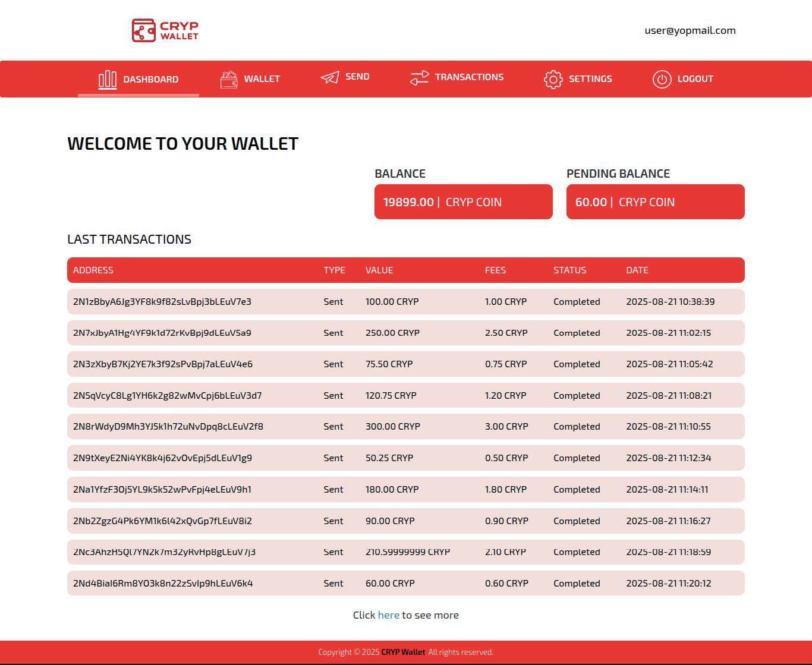Click the STATUS column header
The width and height of the screenshot is (812, 665).
coord(570,270)
